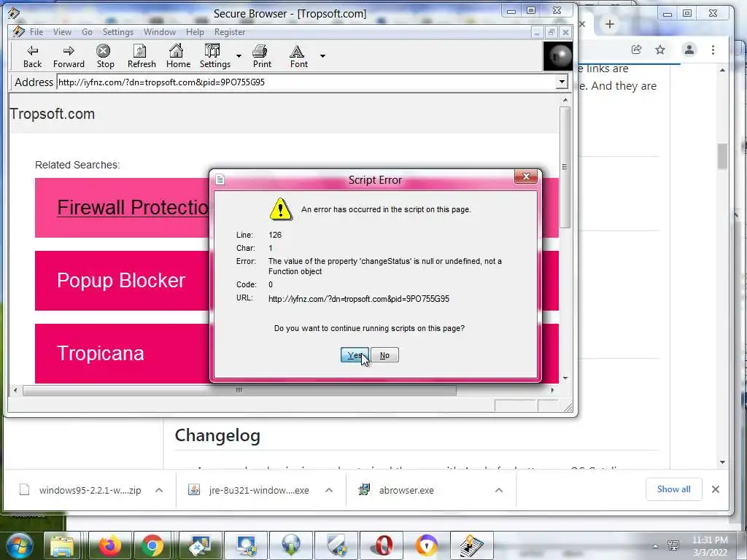
Task: Open the Settings menu in the menu bar
Action: click(x=117, y=32)
